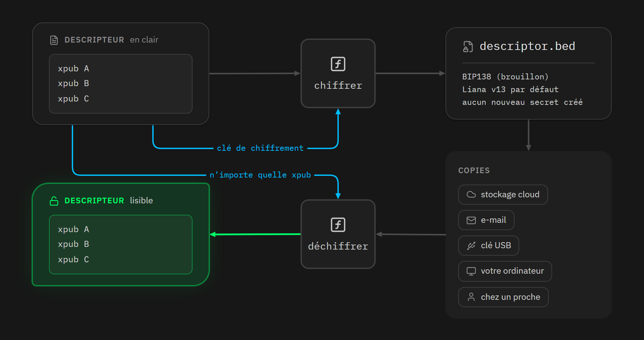Image resolution: width=644 pixels, height=340 pixels.
Task: Click xpub C in the en clair descriptor
Action: coord(73,99)
